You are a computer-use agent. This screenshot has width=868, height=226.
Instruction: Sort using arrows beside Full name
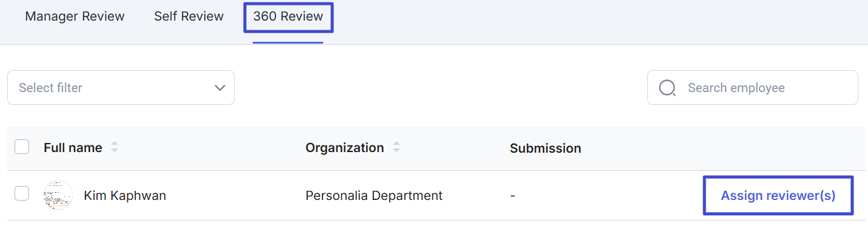115,147
